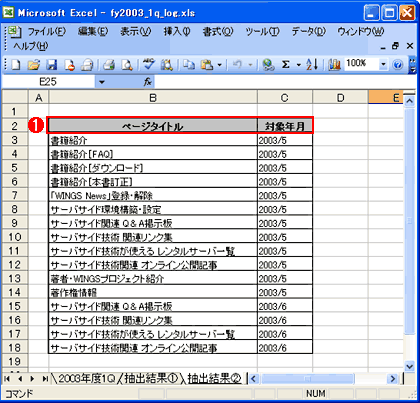Show next sheet tab with navigation arrow
Viewport: 420px width, 403px height.
tap(32, 379)
